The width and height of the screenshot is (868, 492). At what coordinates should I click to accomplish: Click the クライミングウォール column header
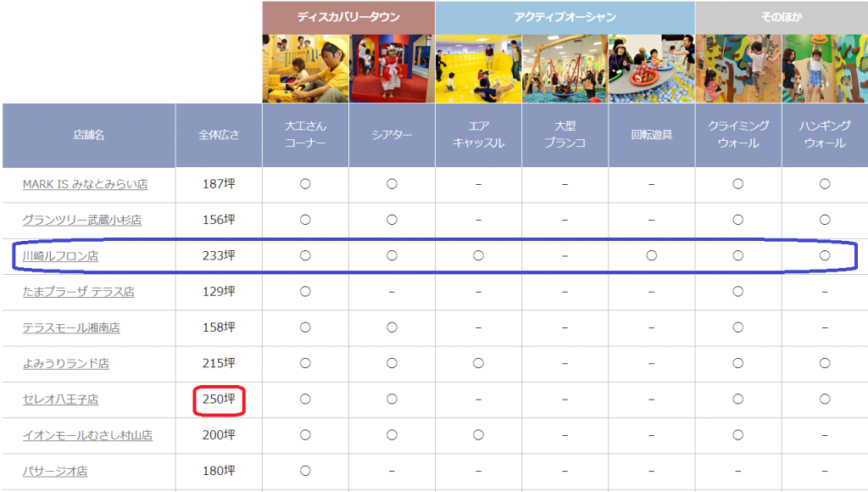coord(738,135)
